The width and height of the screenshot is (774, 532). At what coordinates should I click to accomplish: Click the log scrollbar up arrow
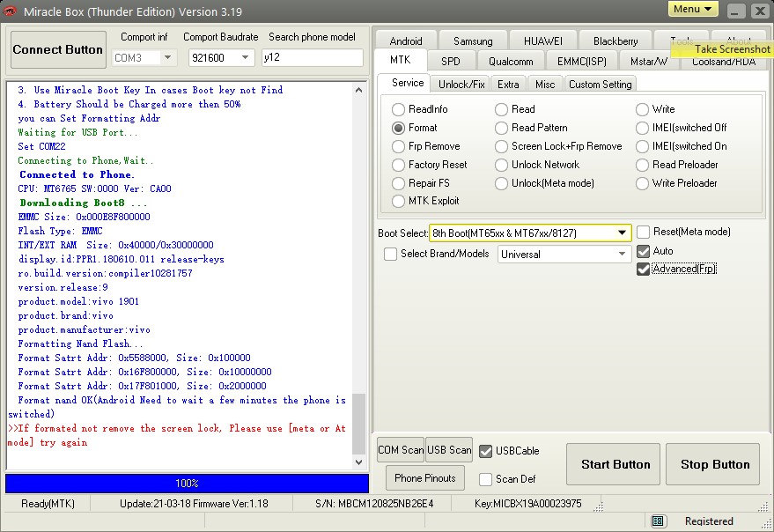point(359,90)
